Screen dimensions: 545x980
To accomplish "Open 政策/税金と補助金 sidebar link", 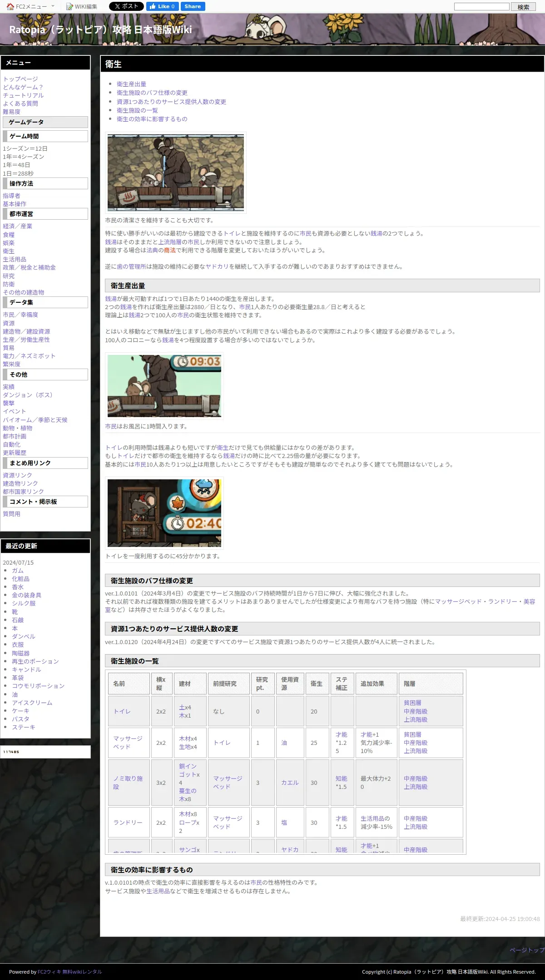I will tap(29, 267).
